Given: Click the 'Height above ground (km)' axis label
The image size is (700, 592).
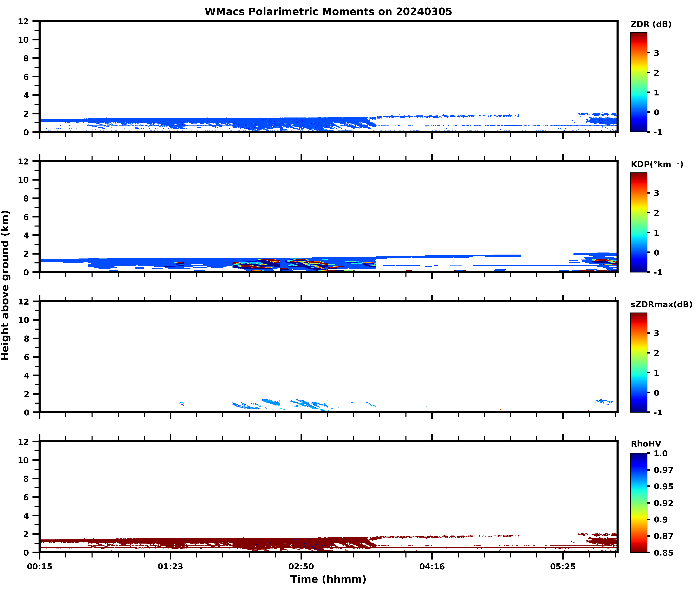Looking at the screenshot, I should [5, 285].
